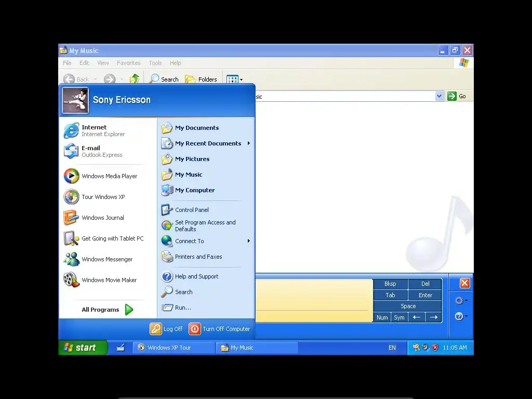Click the user account picture
This screenshot has width=532, height=399.
coord(75,100)
